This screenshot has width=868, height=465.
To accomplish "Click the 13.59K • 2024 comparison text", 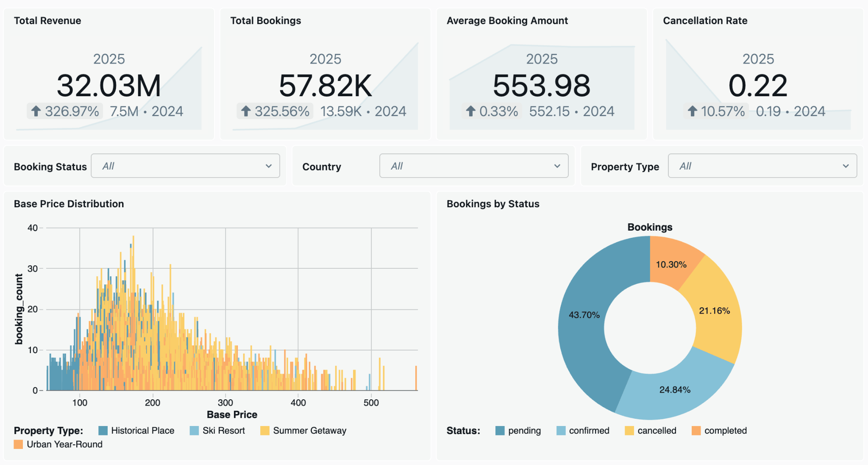I will pyautogui.click(x=363, y=111).
